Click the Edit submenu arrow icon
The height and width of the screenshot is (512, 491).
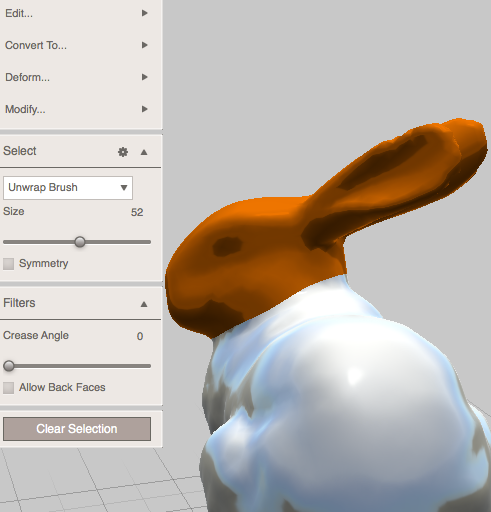(x=144, y=13)
